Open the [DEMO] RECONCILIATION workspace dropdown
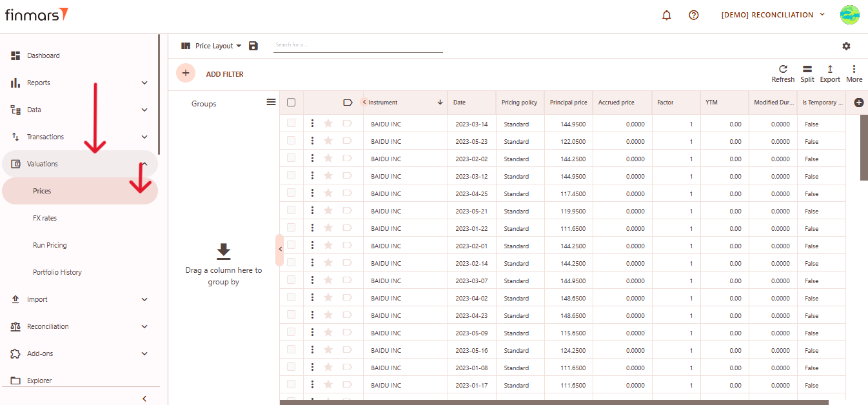This screenshot has height=405, width=868. click(x=773, y=15)
